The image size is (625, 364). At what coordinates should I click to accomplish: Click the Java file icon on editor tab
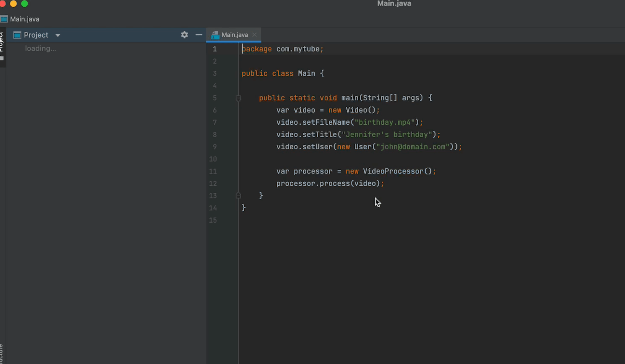pyautogui.click(x=215, y=35)
